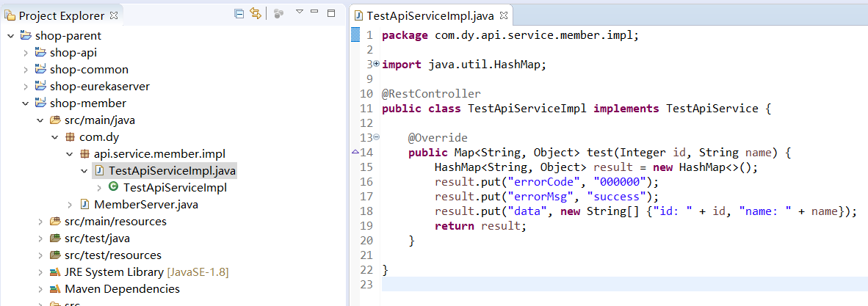
Task: Click the package declaration on line 1
Action: (x=510, y=35)
